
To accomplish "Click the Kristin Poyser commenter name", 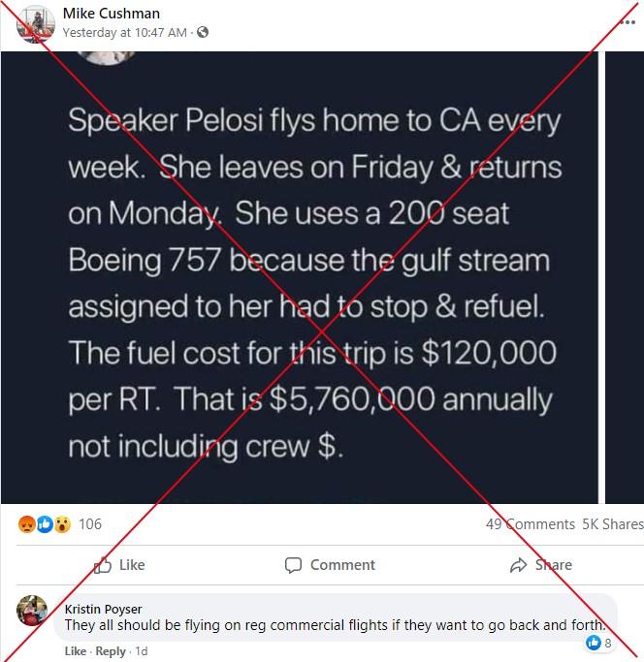I will [103, 610].
